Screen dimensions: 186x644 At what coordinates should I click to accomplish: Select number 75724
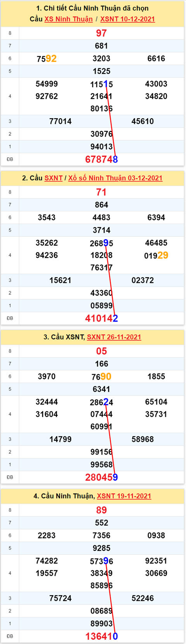coord(60,598)
